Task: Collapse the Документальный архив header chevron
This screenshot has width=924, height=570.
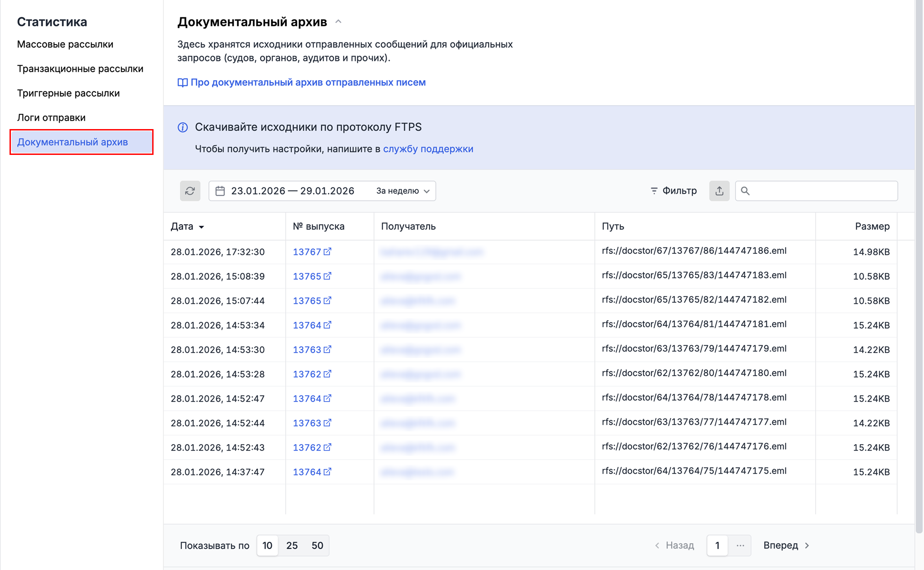Action: coord(338,22)
